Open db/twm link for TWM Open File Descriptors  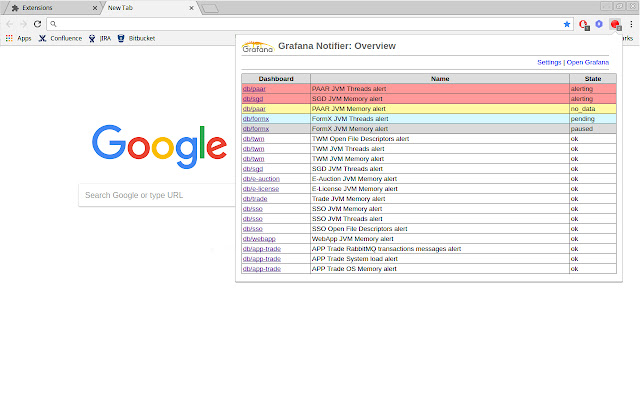[x=253, y=139]
